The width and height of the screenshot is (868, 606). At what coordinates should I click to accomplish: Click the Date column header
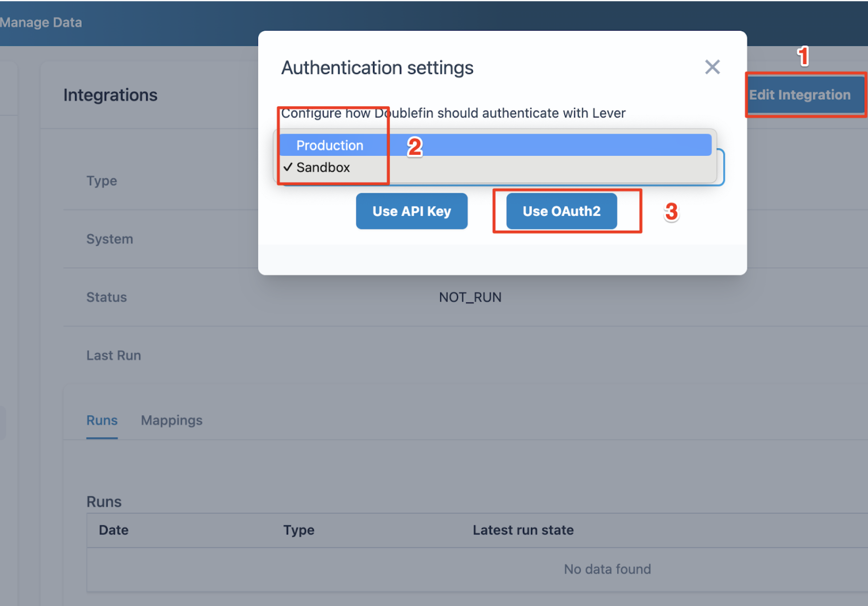point(113,530)
